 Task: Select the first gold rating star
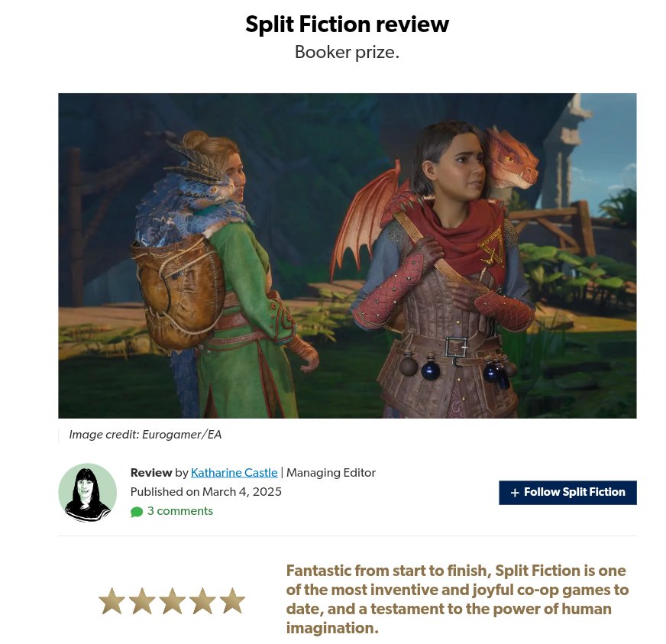tap(112, 601)
